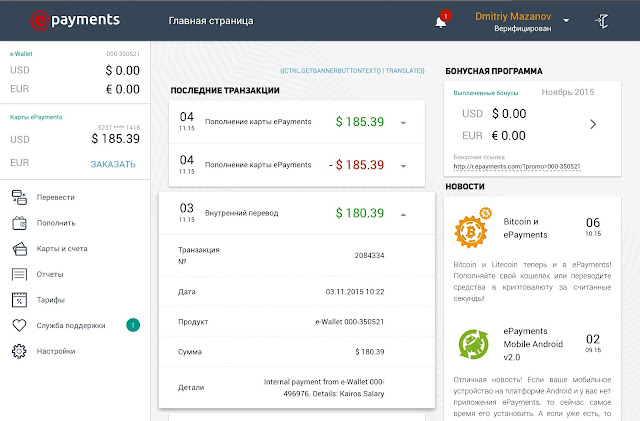Click e-Wallet USD balance $ 0.00
The height and width of the screenshot is (421, 640).
122,71
